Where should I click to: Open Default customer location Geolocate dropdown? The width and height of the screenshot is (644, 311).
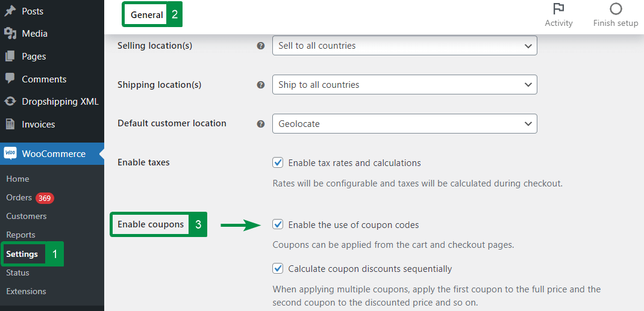(x=404, y=124)
